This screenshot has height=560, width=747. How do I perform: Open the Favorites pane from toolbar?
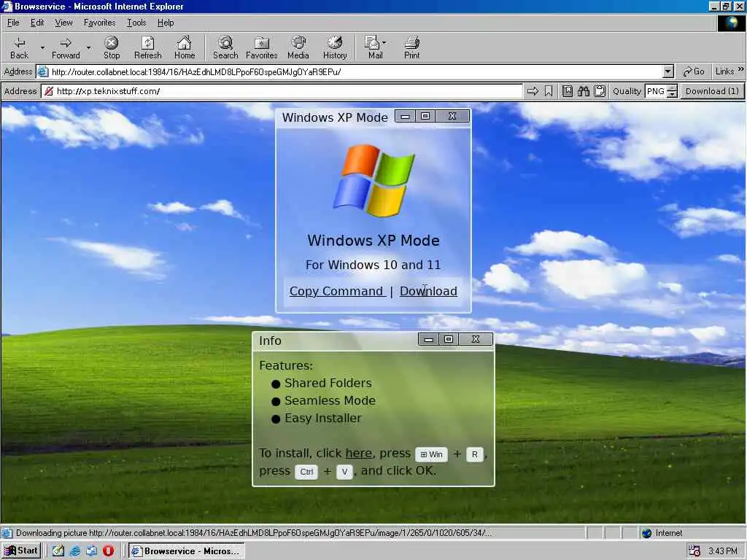point(262,47)
